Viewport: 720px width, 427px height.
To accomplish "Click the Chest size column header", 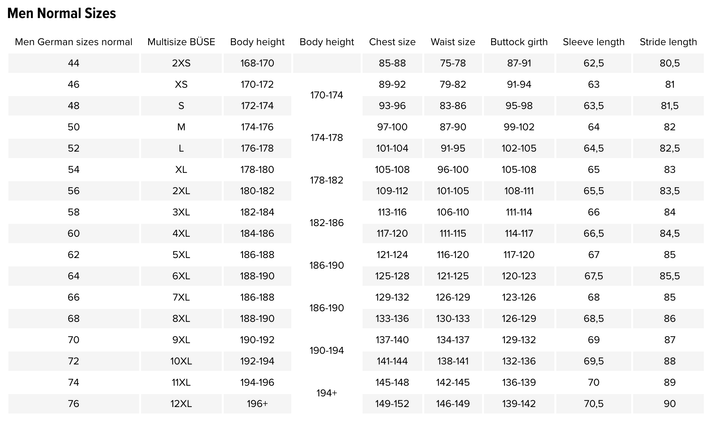I will pyautogui.click(x=392, y=42).
